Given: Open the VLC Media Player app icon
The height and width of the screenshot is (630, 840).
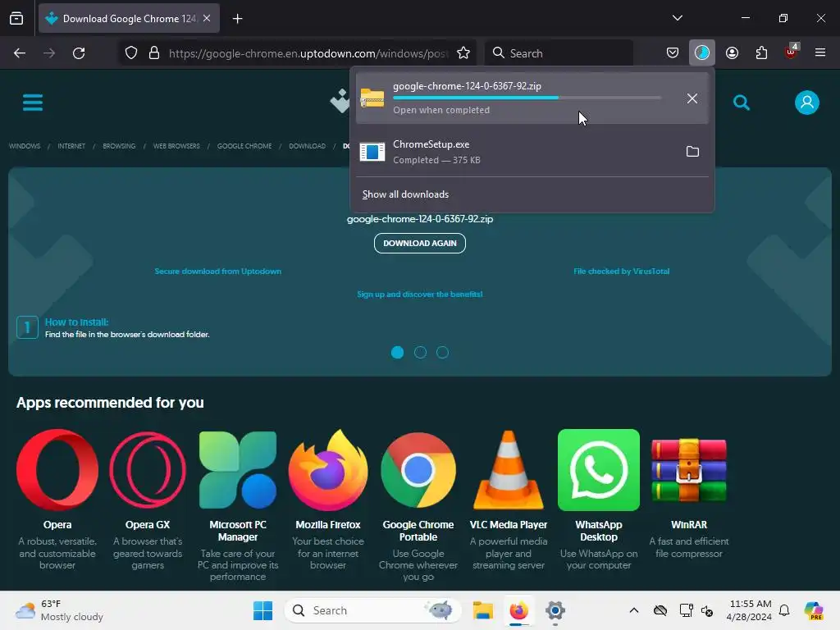Looking at the screenshot, I should (509, 470).
